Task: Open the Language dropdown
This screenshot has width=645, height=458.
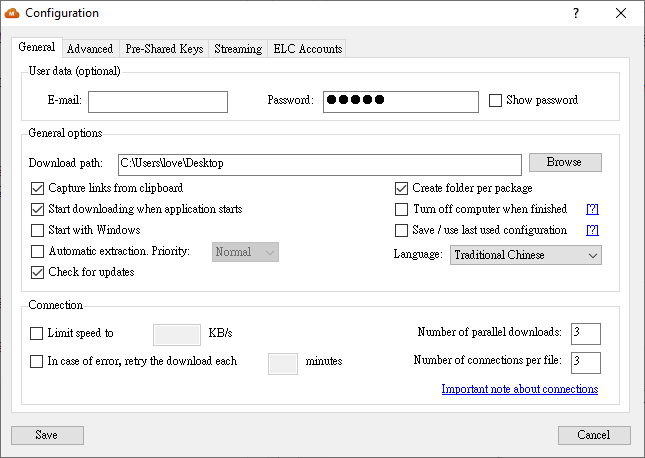Action: (525, 255)
